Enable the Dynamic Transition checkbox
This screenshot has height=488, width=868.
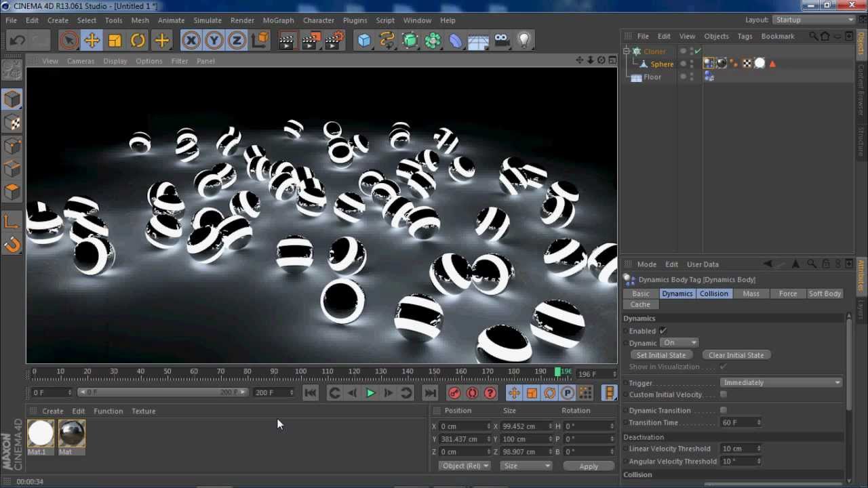pos(724,410)
